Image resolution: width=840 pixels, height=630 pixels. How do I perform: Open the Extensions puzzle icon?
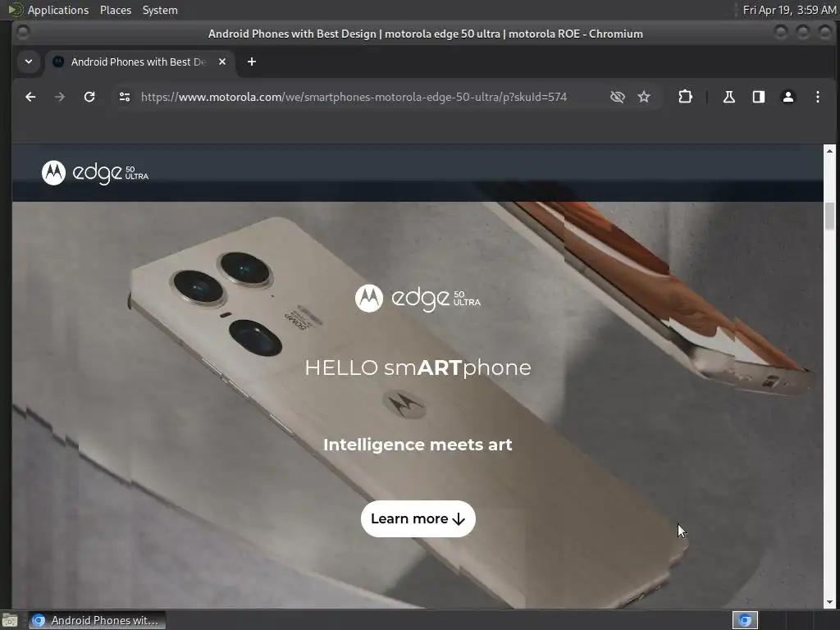point(685,97)
